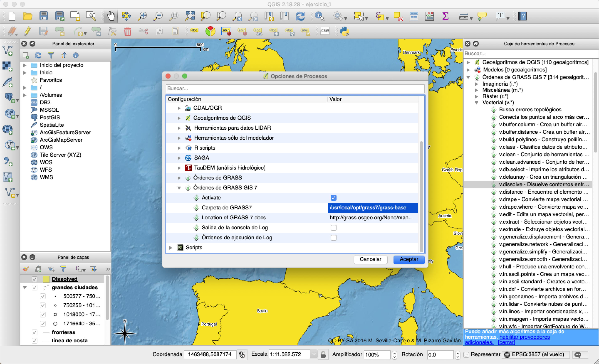Viewport: 599px width, 364px height.
Task: Click the Cancelar button
Action: click(370, 259)
